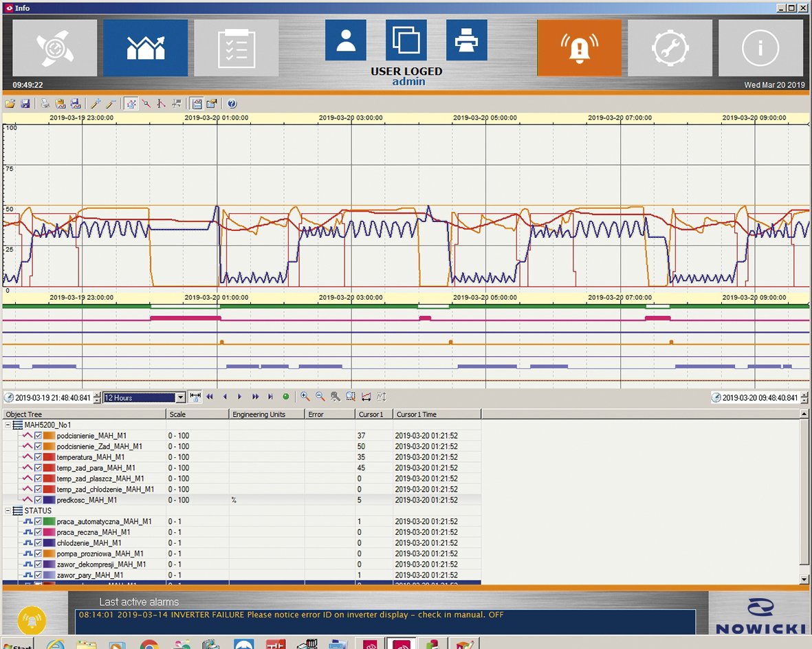Uncheck praca_reczna_MAH_M1 checkbox
Screen dimensions: 812x649
coord(39,532)
